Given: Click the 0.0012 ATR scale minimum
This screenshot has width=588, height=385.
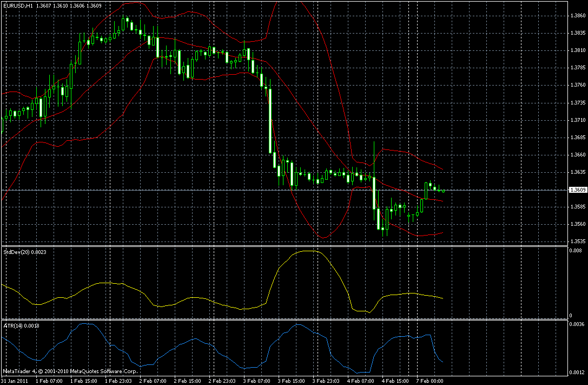Looking at the screenshot, I should point(577,372).
